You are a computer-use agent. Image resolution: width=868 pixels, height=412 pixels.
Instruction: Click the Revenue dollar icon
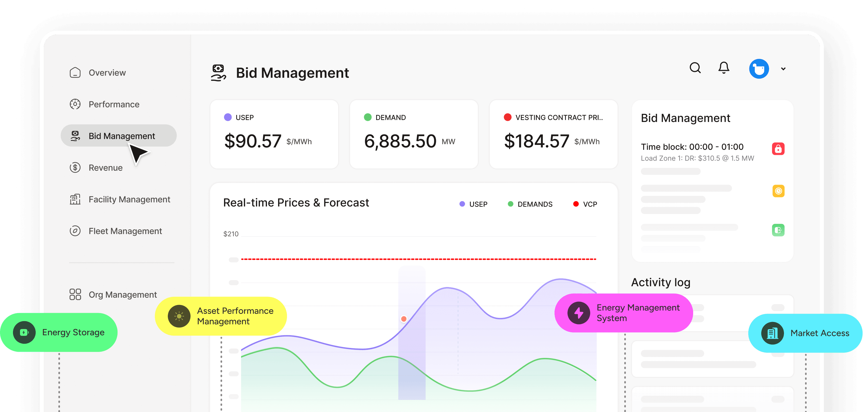pos(75,168)
